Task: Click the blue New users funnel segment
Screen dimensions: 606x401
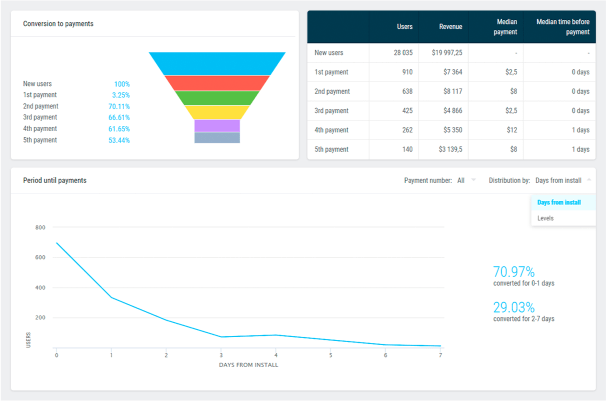Action: 216,64
